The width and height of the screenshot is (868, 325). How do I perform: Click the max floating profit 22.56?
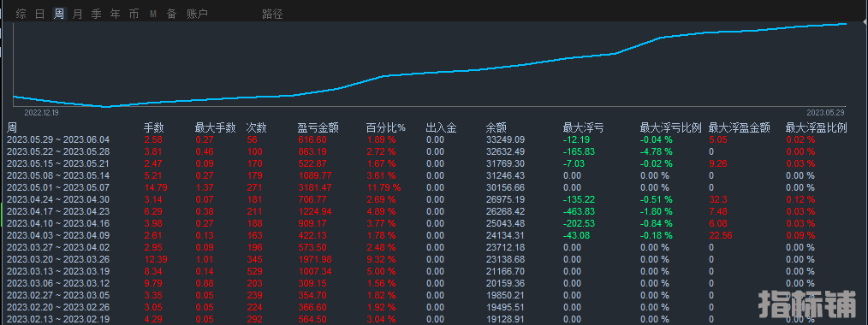720,235
